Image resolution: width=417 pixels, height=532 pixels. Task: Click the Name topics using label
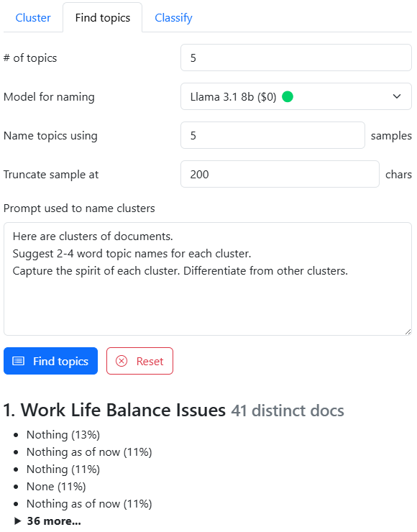50,136
